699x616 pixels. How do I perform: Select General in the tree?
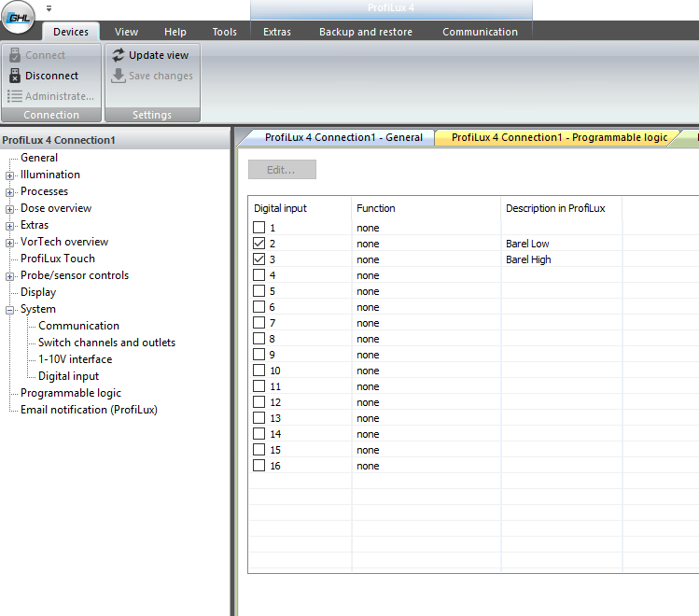(39, 158)
